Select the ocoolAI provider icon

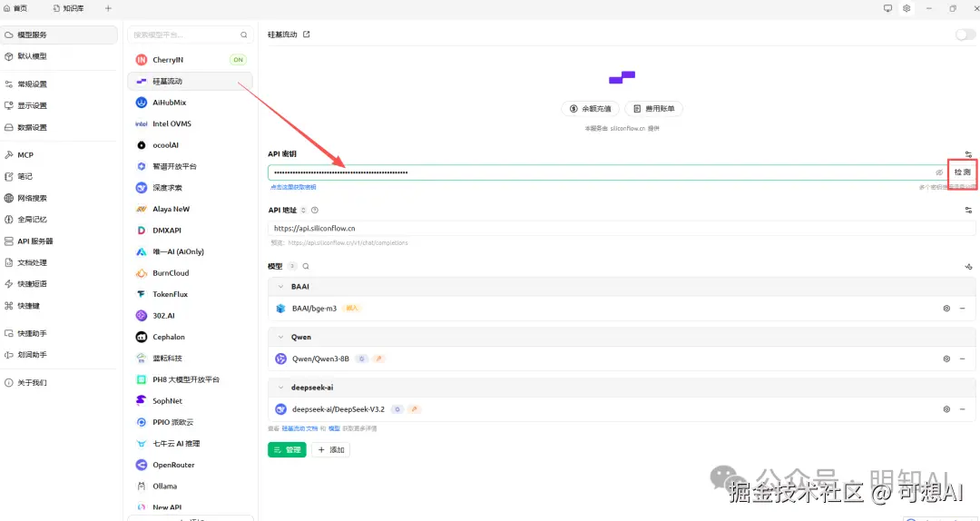point(142,145)
